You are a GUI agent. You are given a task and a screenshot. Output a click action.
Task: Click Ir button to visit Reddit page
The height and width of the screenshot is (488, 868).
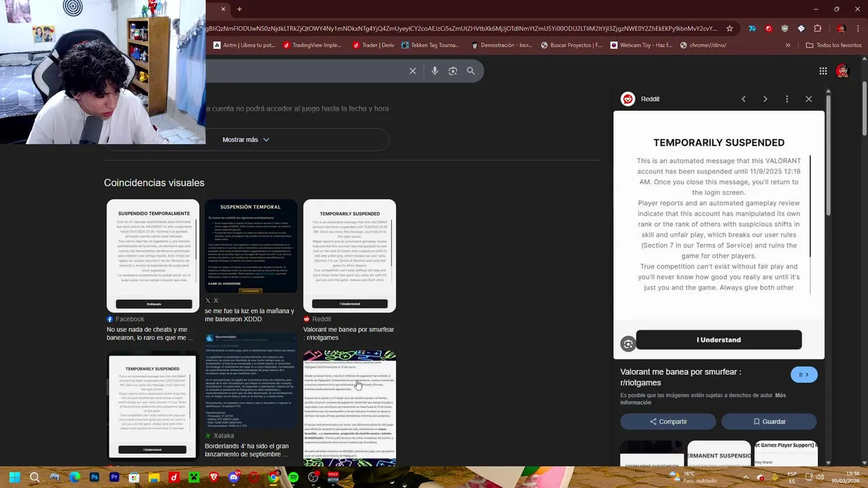[x=804, y=375]
